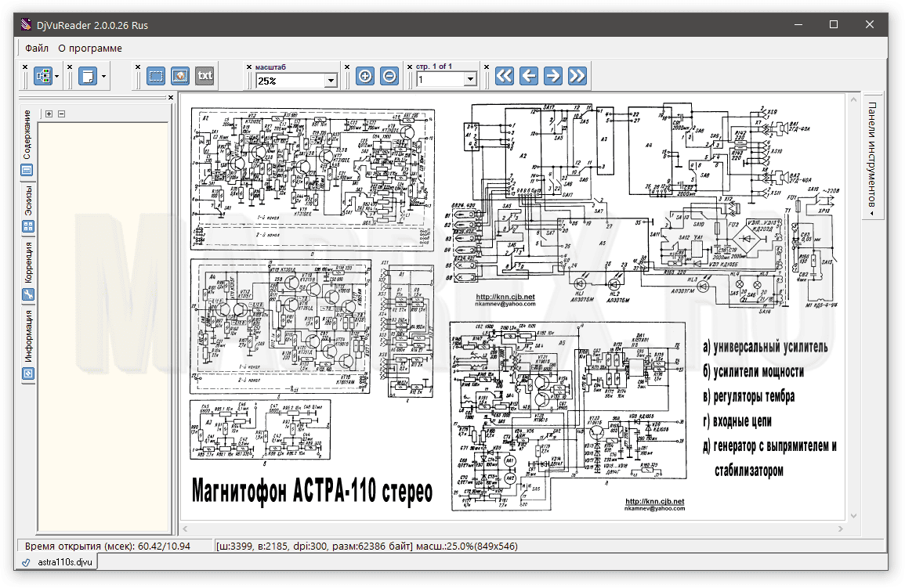Open the масштаб zoom dropdown arrow
Screen dimensions: 905x588
click(331, 81)
